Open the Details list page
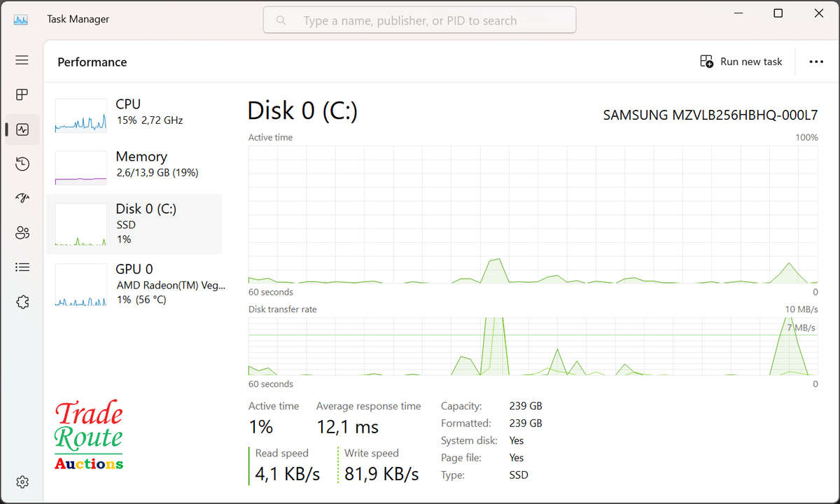 click(x=22, y=267)
